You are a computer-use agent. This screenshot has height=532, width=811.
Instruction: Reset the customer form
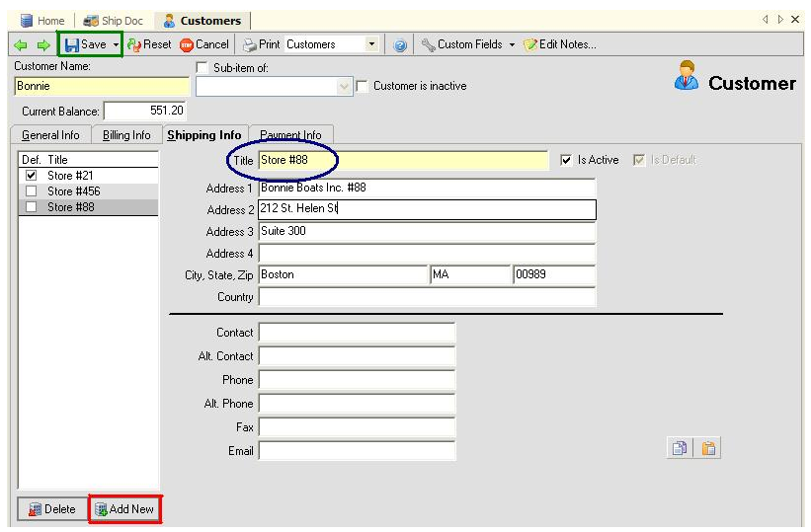click(x=149, y=44)
